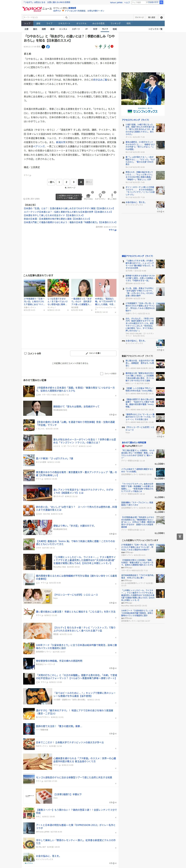The width and height of the screenshot is (186, 868).
Task: Focus the ウェブ検索 input at top right
Action: (x=138, y=2)
